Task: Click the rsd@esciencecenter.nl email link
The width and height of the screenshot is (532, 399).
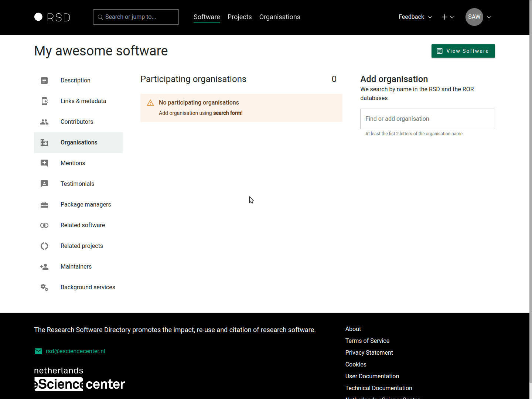Action: pos(75,351)
